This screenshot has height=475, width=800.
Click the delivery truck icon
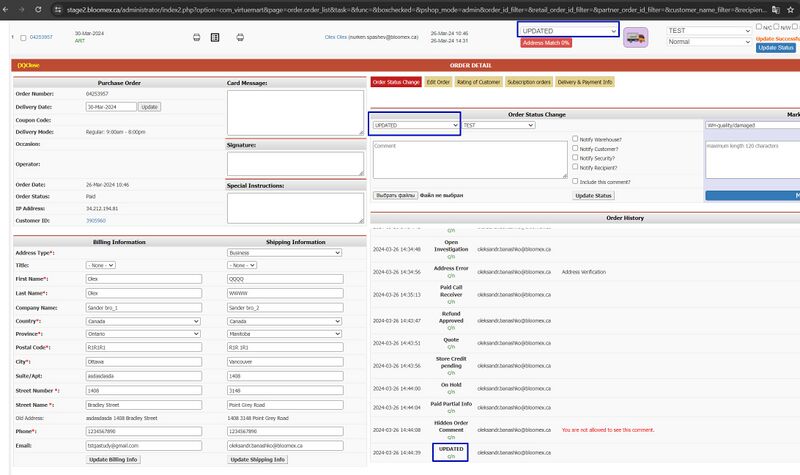click(636, 38)
